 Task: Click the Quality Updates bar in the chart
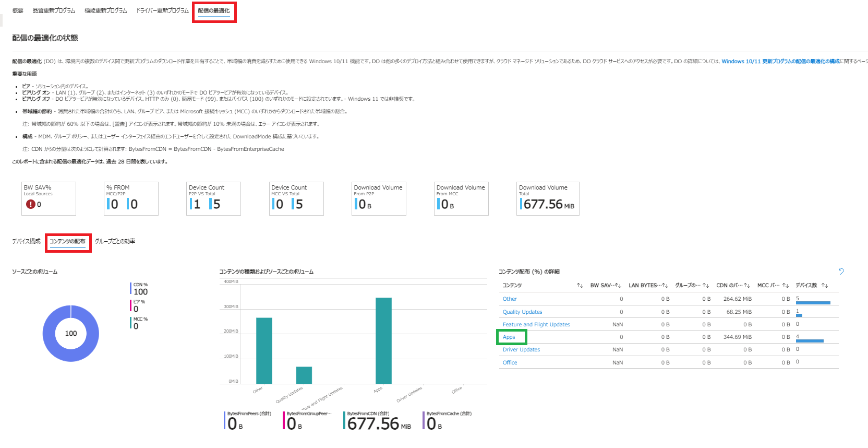click(304, 375)
